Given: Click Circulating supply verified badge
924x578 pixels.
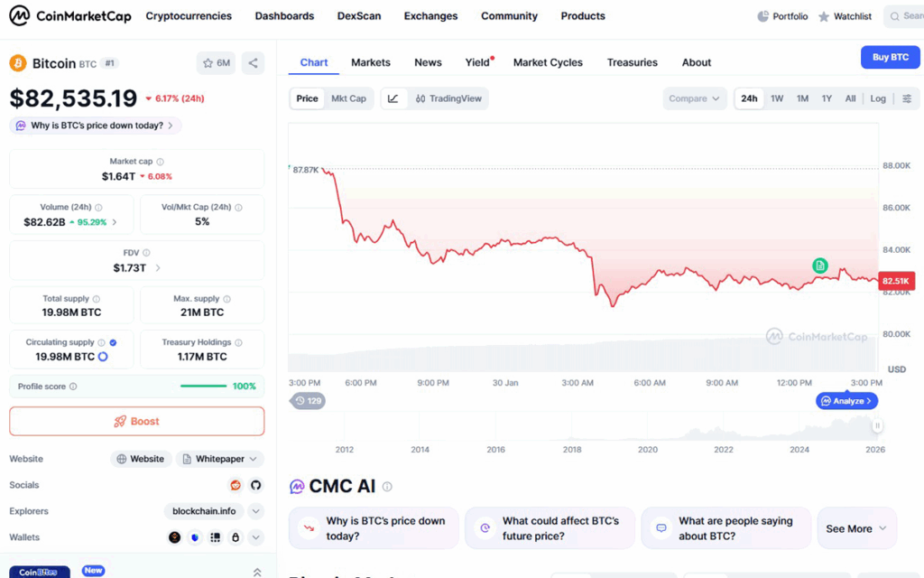Looking at the screenshot, I should tap(113, 342).
